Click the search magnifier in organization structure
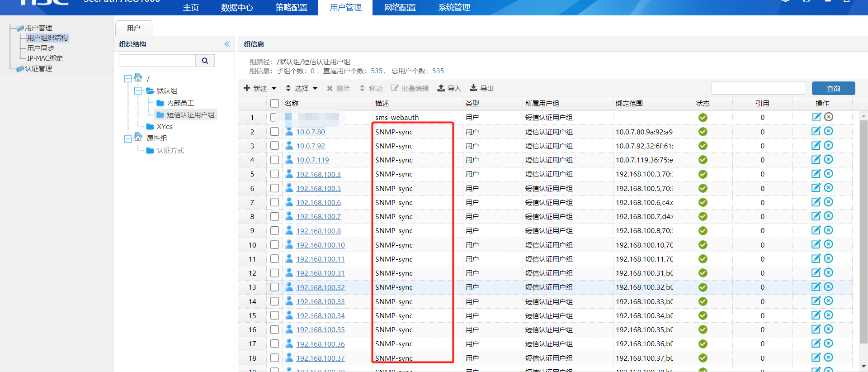This screenshot has height=372, width=868. tap(205, 61)
